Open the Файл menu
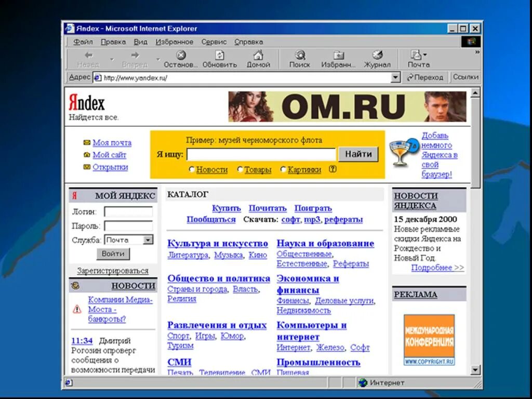This screenshot has height=399, width=532. click(83, 42)
